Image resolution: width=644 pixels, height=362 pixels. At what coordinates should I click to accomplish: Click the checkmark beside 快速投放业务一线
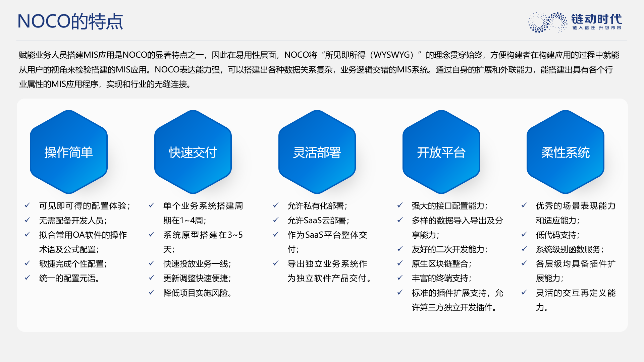[x=152, y=263]
